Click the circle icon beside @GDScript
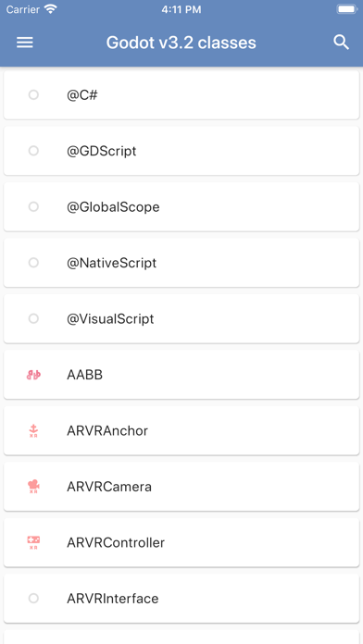 (33, 151)
